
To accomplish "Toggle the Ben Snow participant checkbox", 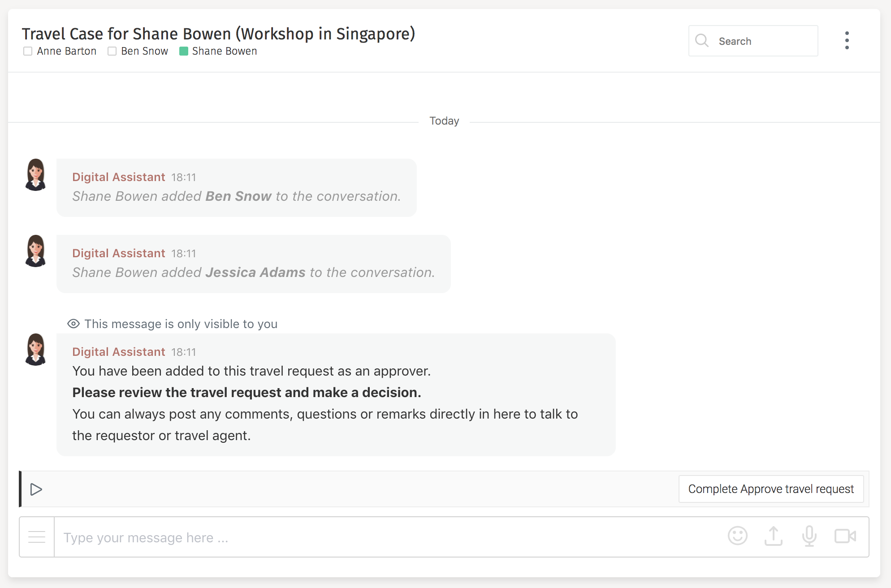I will 112,51.
